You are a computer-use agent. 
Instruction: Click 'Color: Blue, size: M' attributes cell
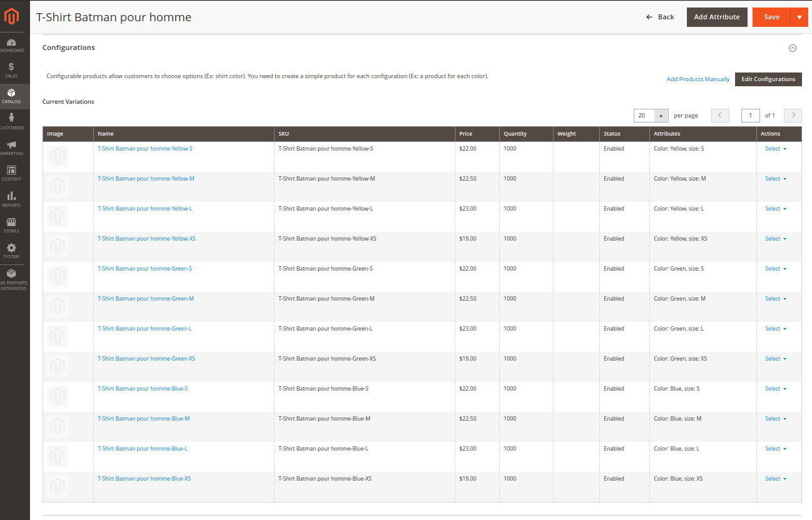tap(678, 419)
